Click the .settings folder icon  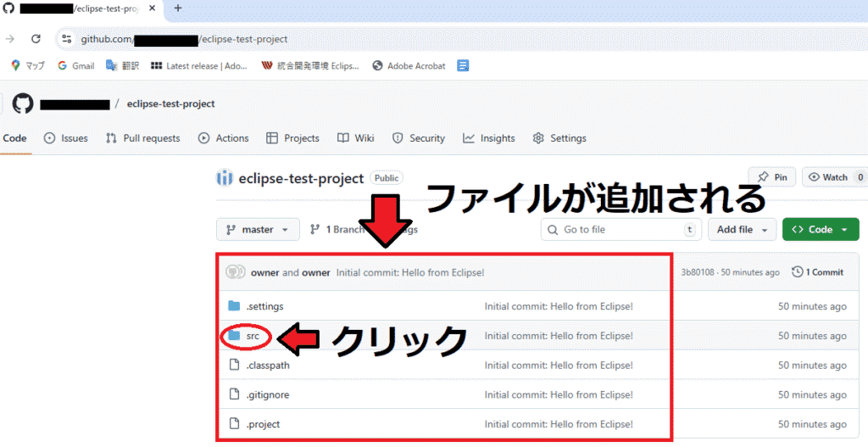pyautogui.click(x=235, y=306)
